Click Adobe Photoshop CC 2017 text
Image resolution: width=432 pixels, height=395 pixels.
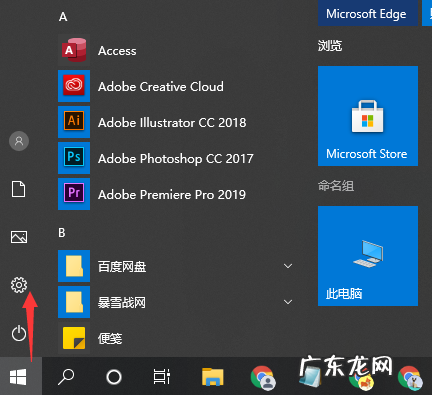[x=176, y=159]
